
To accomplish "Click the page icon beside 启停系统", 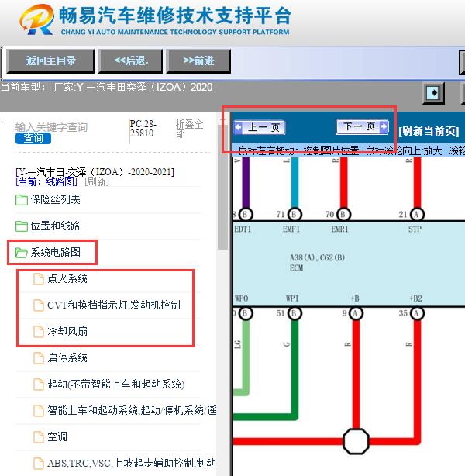I will (38, 358).
